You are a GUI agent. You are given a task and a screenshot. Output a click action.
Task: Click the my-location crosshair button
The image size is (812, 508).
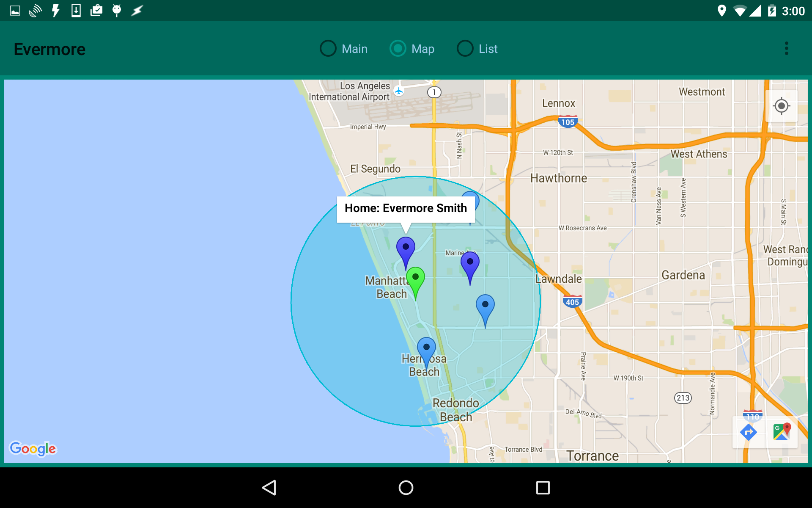tap(781, 106)
